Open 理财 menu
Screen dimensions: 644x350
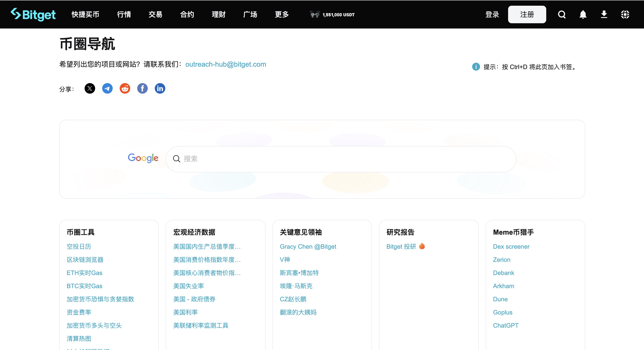[x=219, y=14]
